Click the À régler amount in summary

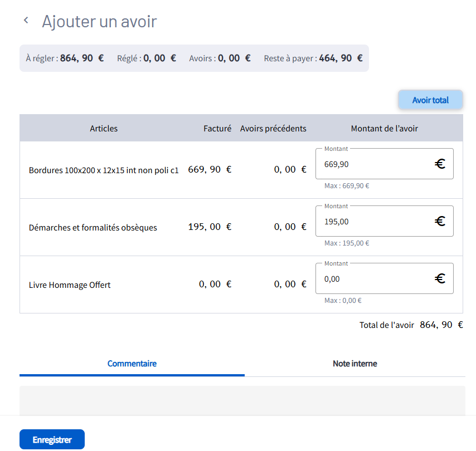81,58
